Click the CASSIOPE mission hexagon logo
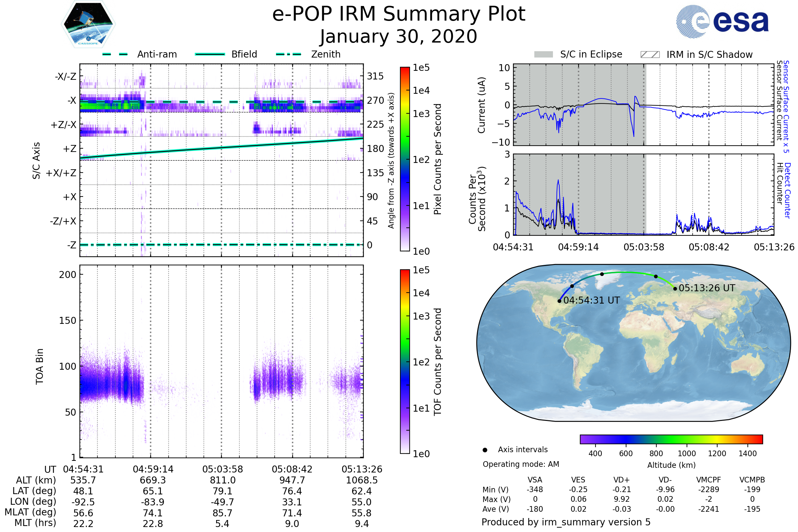 [88, 24]
